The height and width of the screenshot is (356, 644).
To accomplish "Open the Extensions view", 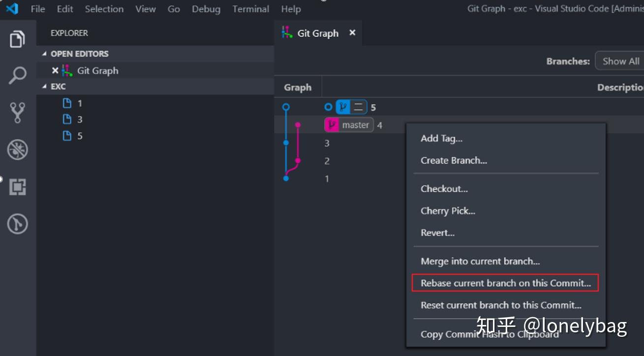I will click(x=18, y=187).
